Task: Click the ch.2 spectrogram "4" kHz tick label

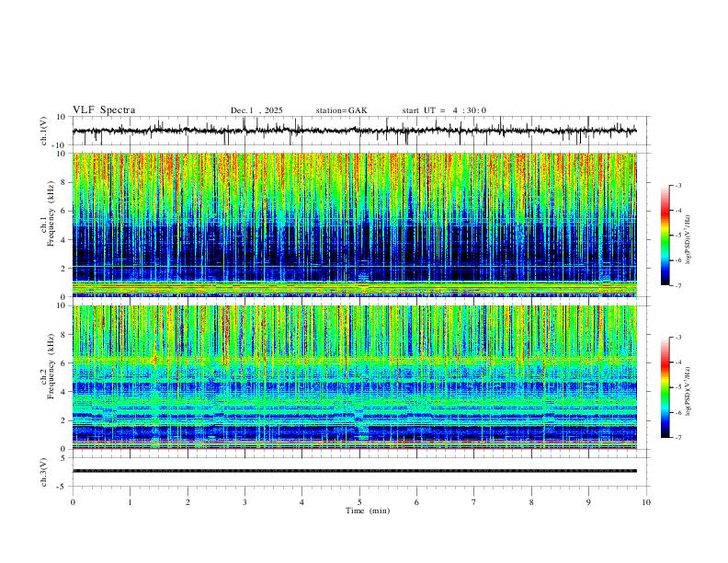Action: click(x=64, y=392)
